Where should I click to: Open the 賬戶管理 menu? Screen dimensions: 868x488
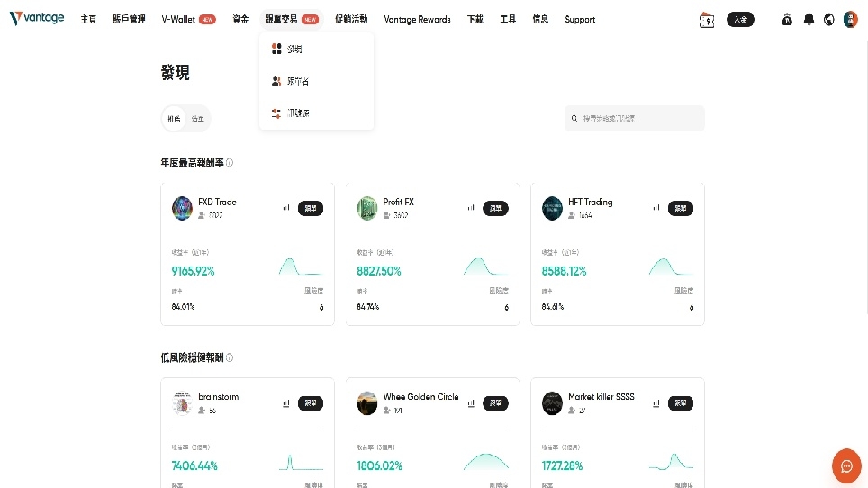tap(129, 20)
